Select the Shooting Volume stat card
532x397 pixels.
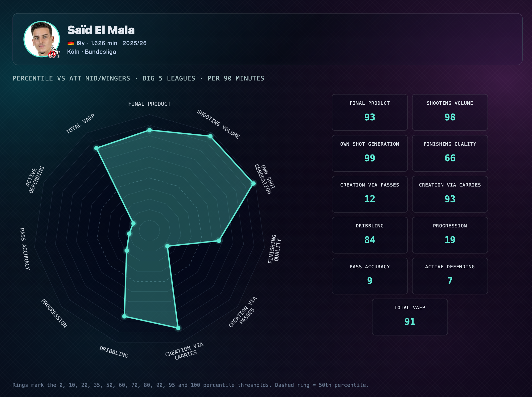tap(450, 112)
